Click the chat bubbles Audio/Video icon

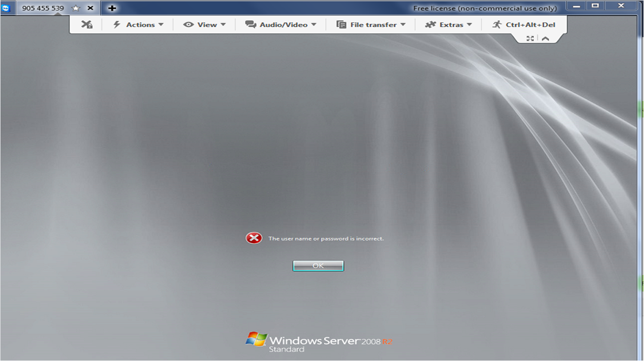[x=250, y=24]
